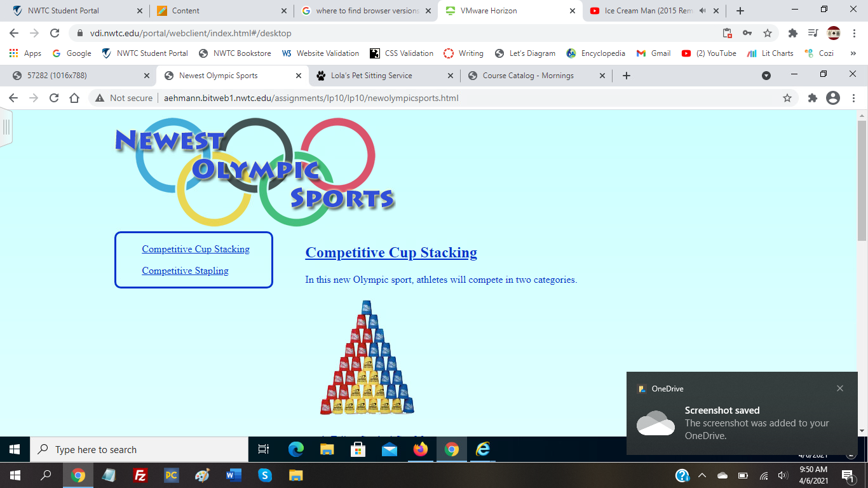Launch Firefox from the host taskbar

pyautogui.click(x=421, y=450)
